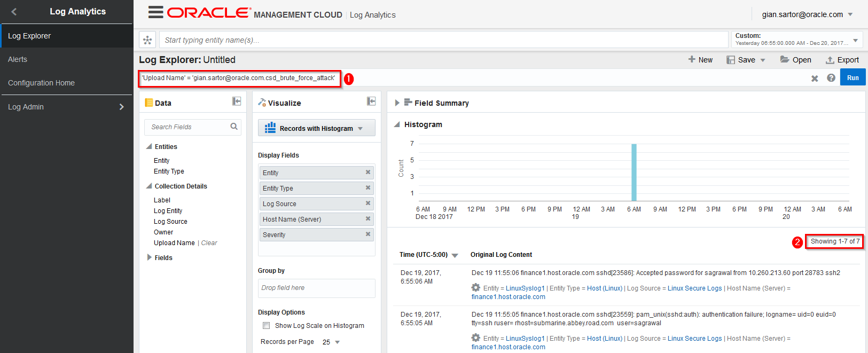Open query help question mark icon
This screenshot has height=353, width=868.
pyautogui.click(x=831, y=78)
